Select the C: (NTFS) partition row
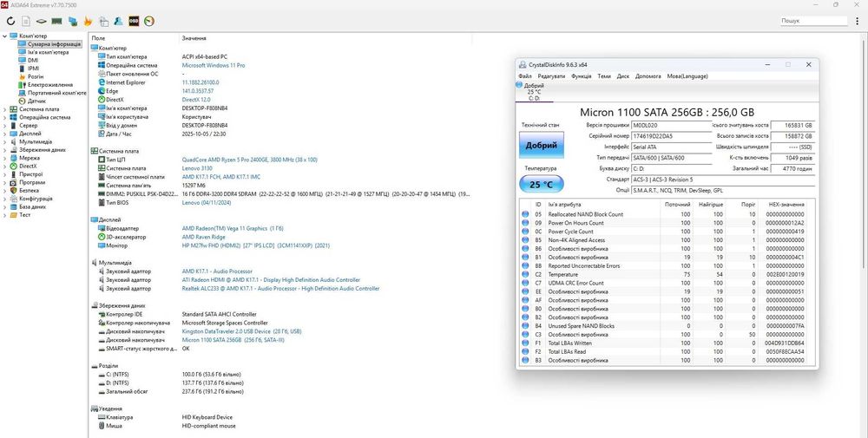The width and height of the screenshot is (868, 438). [280, 375]
